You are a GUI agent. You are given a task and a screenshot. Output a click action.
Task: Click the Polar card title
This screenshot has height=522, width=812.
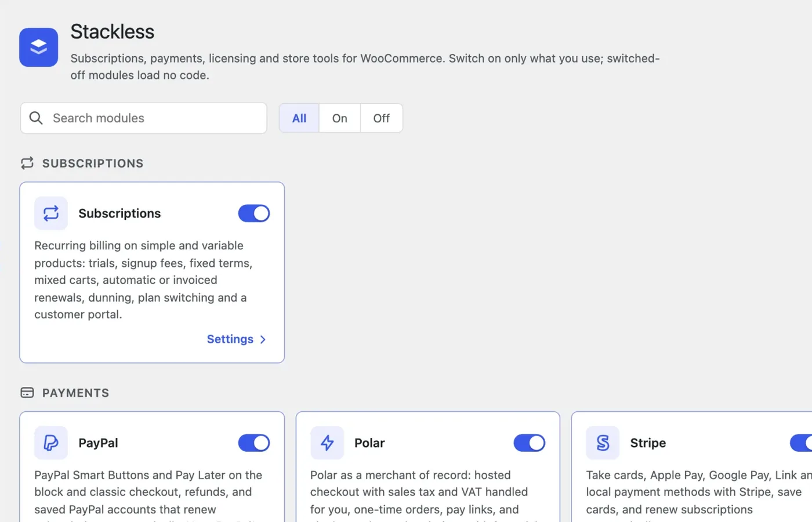[369, 443]
